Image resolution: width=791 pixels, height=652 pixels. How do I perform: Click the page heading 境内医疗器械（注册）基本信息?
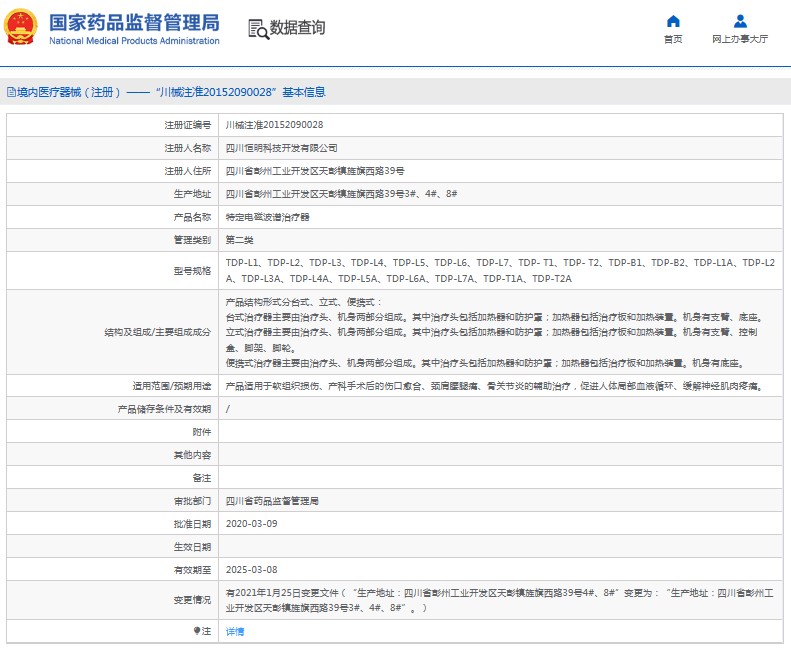[x=171, y=92]
